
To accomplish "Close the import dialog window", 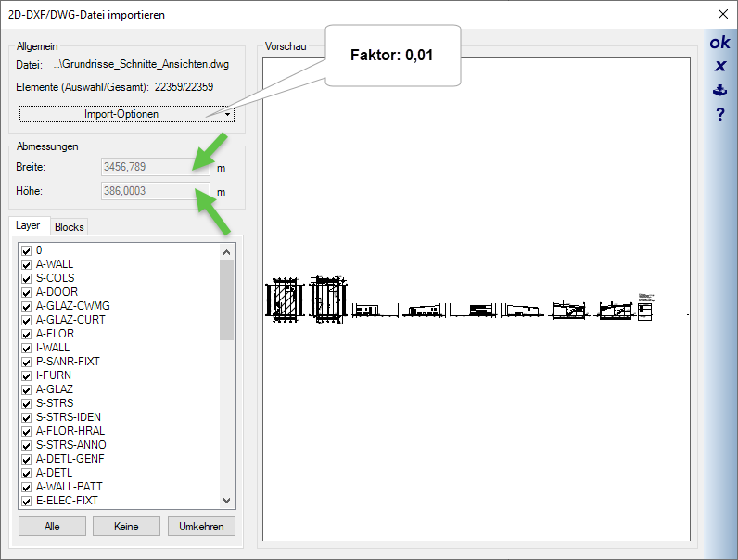I will click(x=723, y=14).
